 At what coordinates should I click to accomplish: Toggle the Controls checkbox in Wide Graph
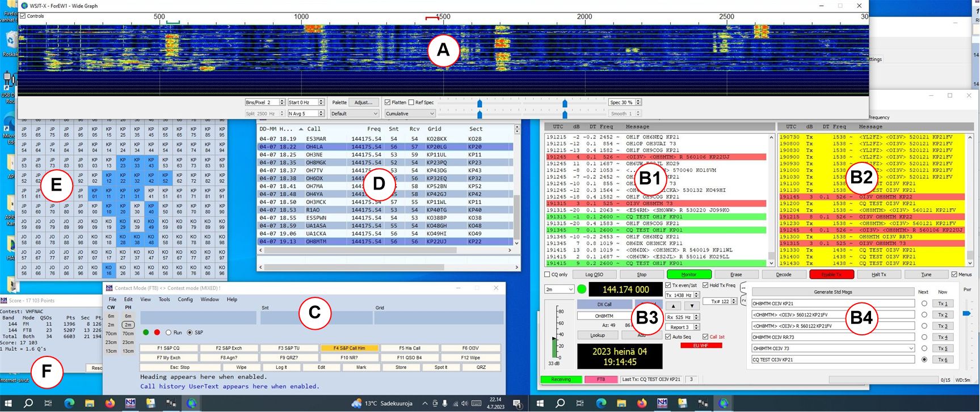pos(23,16)
